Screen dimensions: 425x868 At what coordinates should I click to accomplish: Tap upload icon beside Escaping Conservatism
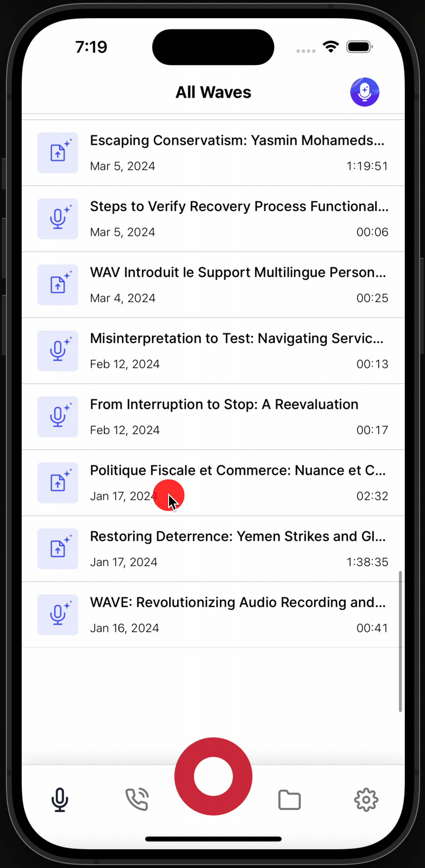pyautogui.click(x=58, y=152)
